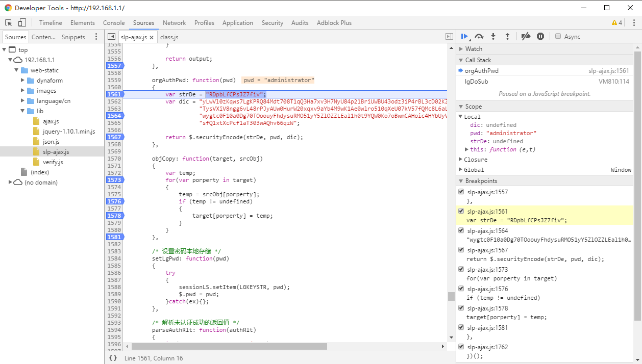Screen dimensions: 642x364
Task: Deactivate all breakpoints icon
Action: 526,36
